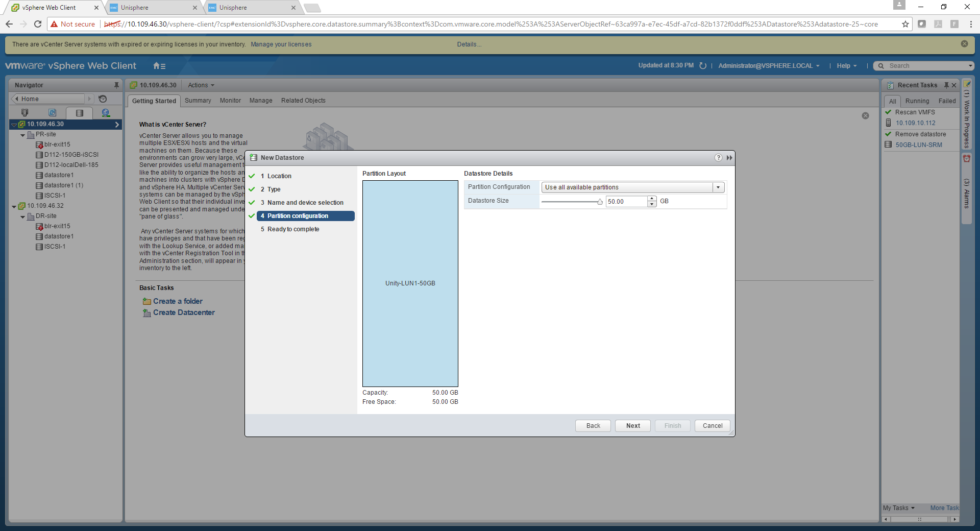Viewport: 980px width, 531px height.
Task: Pin the Navigator panel
Action: [116, 85]
